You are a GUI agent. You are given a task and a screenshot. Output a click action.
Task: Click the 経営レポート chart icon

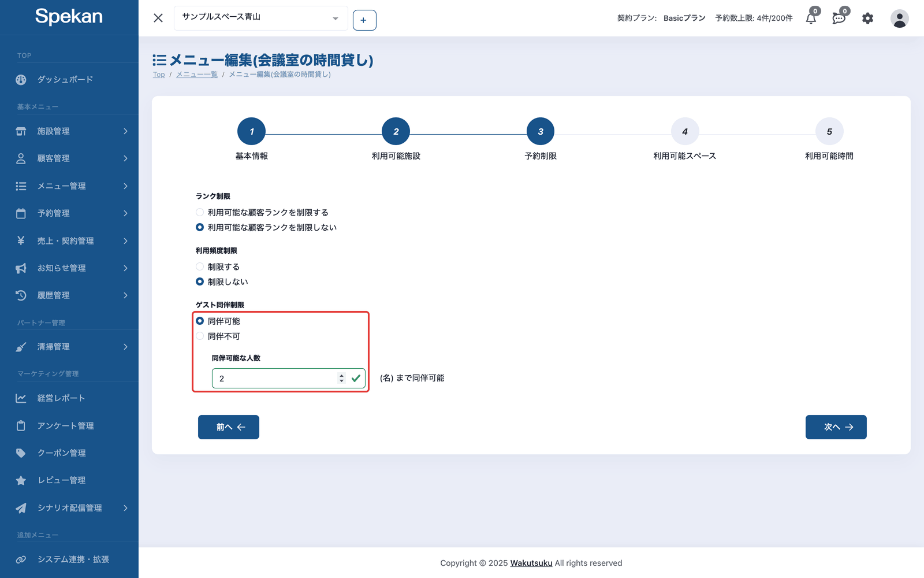point(21,398)
